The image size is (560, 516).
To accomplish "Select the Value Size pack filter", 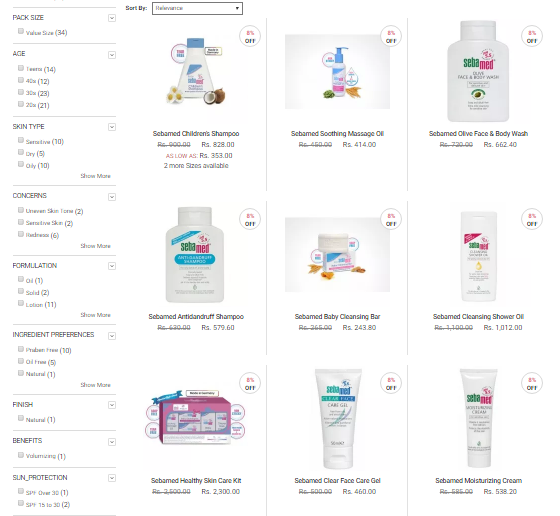I will [21, 31].
